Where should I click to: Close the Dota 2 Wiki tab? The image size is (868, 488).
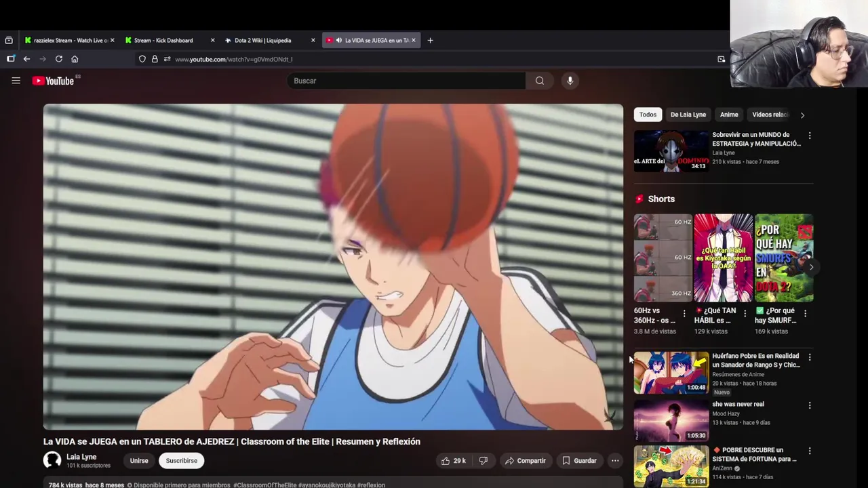tap(313, 40)
